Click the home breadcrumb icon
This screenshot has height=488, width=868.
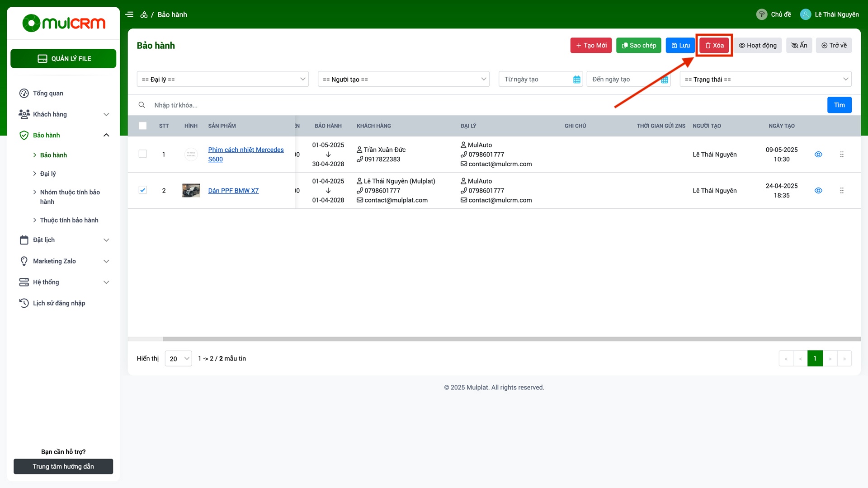[144, 14]
